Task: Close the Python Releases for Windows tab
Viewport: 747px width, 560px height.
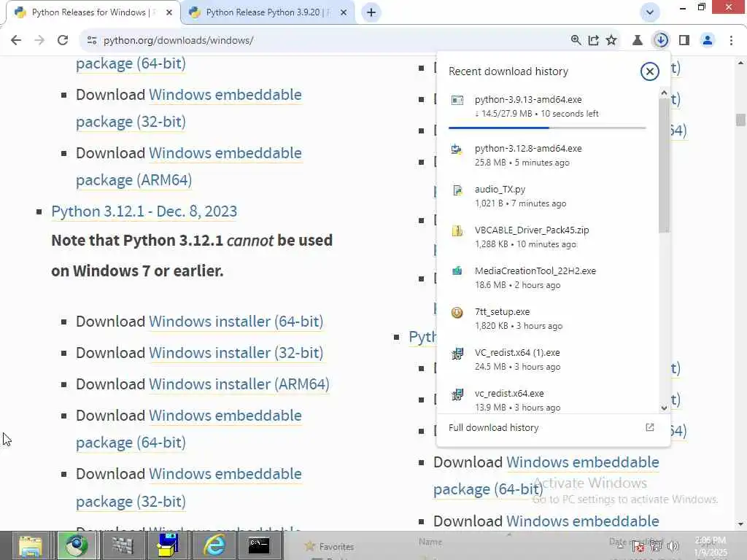Action: click(x=169, y=13)
